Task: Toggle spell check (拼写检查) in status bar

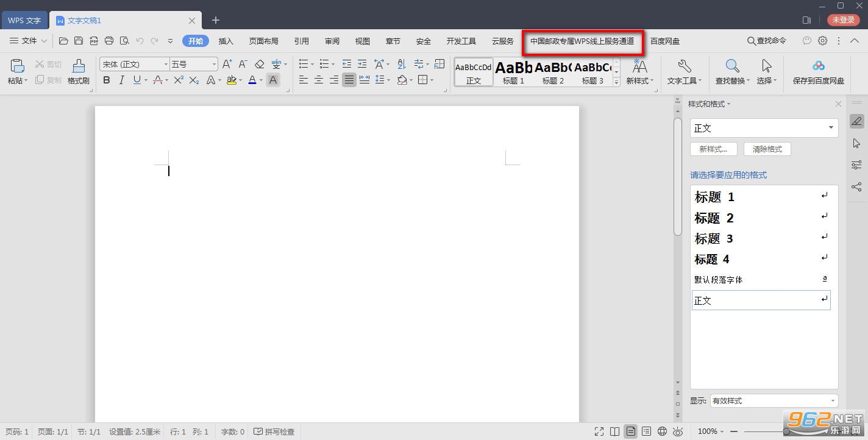Action: pyautogui.click(x=274, y=431)
